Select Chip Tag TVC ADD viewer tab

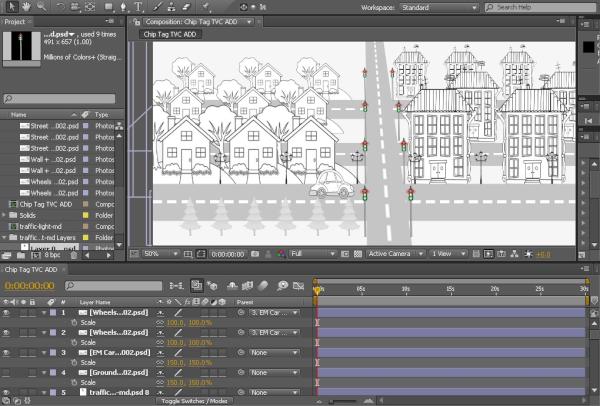(170, 34)
